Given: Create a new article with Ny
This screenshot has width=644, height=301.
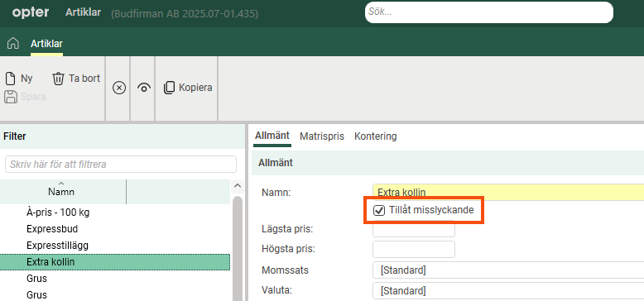Looking at the screenshot, I should click(19, 79).
